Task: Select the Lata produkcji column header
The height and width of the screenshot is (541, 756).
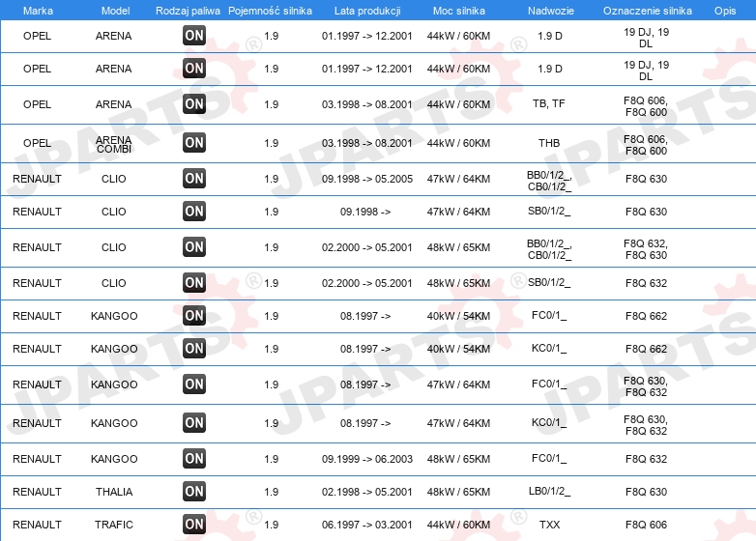Action: click(367, 11)
